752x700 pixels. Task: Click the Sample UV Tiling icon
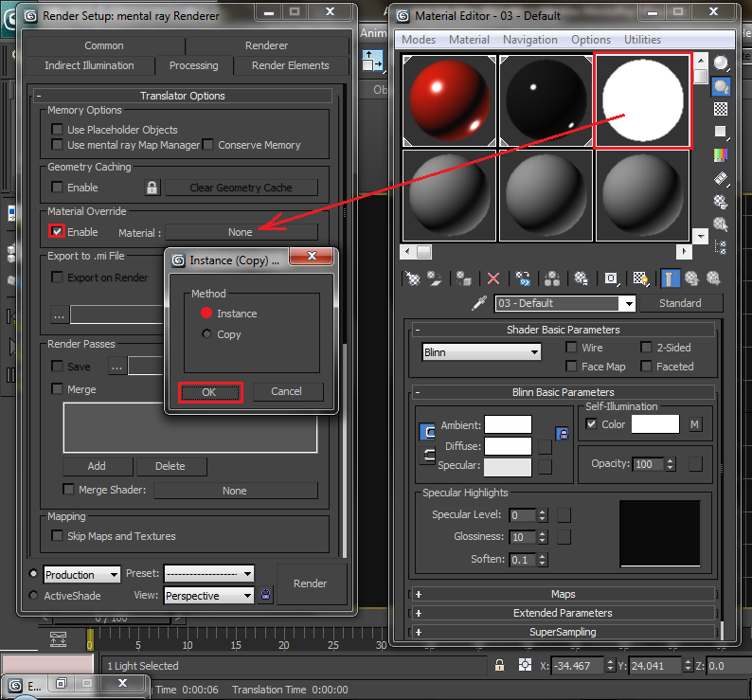pyautogui.click(x=721, y=132)
